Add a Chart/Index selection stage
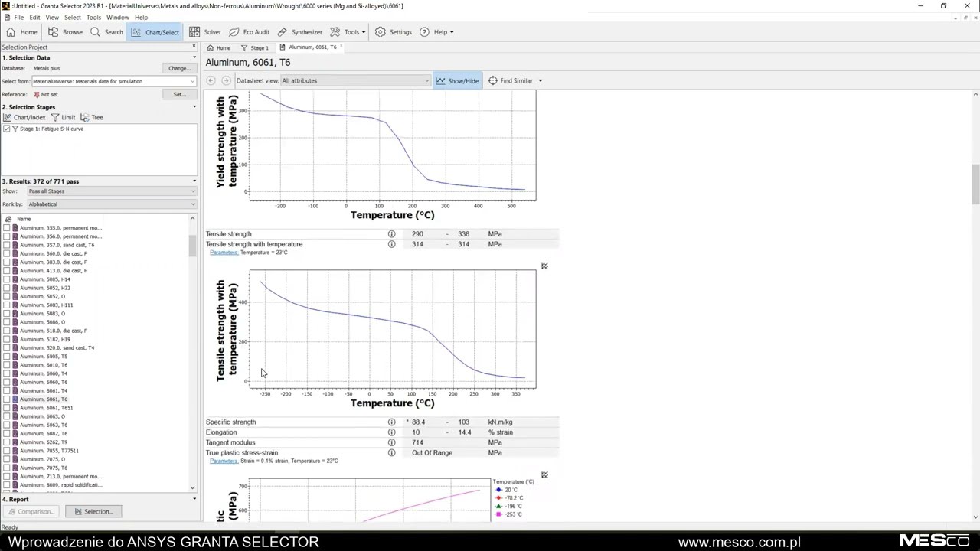Screen dimensions: 980x551 point(24,117)
